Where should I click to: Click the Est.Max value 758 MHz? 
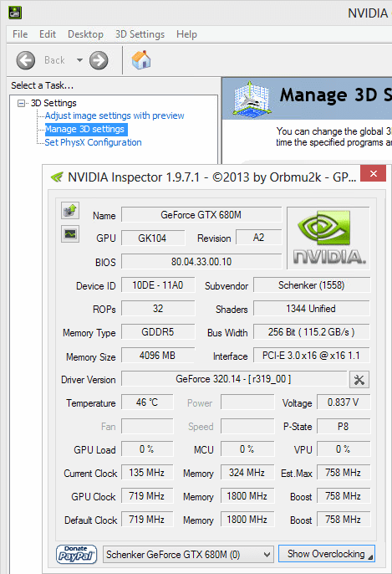(x=344, y=473)
